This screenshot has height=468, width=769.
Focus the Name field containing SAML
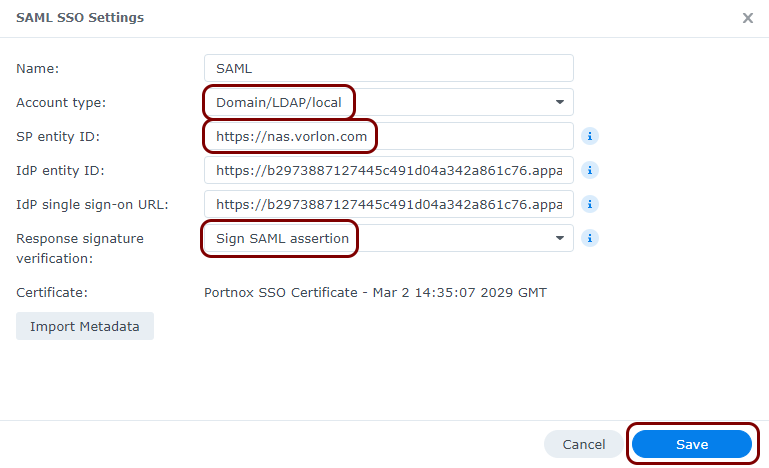(388, 68)
